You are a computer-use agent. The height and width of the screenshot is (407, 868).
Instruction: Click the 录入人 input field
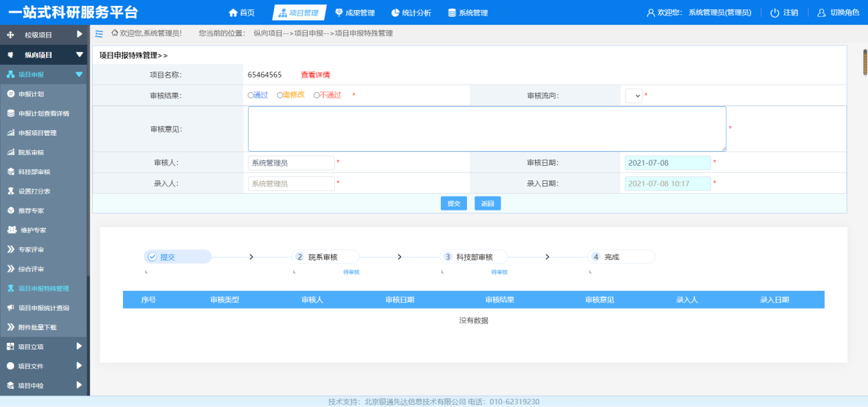pyautogui.click(x=291, y=183)
